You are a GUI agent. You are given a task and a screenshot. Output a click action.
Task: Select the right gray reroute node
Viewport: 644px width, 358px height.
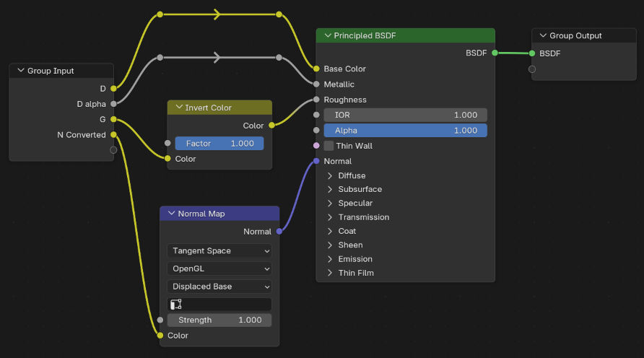279,58
